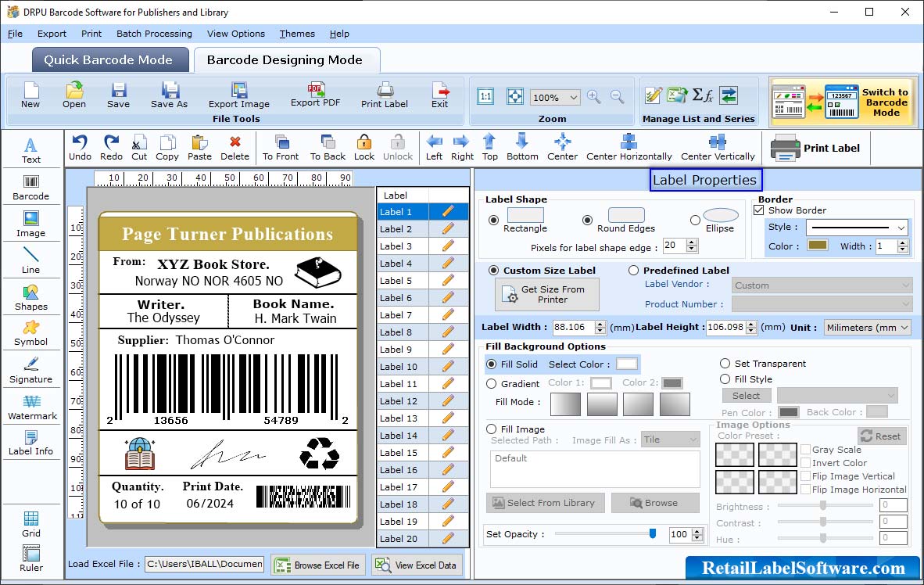Click the Label Height spinner
This screenshot has height=585, width=924.
click(x=751, y=327)
